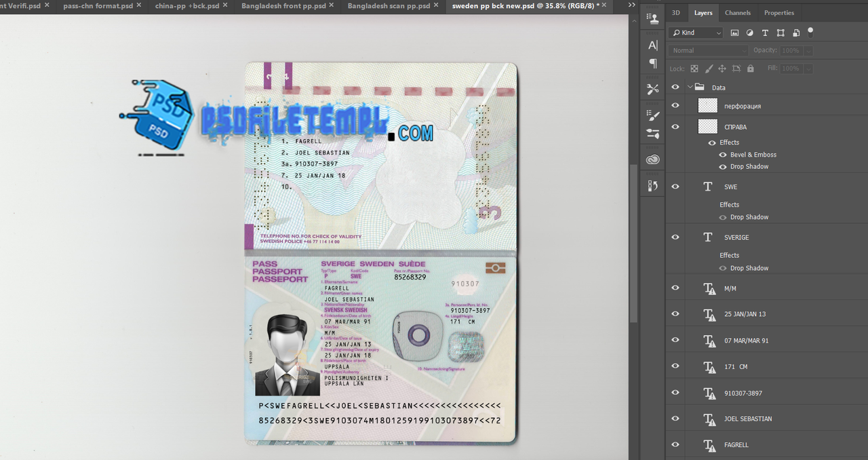This screenshot has height=460, width=868.
Task: Select the 07 MAR/MAR 91 layer name
Action: click(x=746, y=341)
